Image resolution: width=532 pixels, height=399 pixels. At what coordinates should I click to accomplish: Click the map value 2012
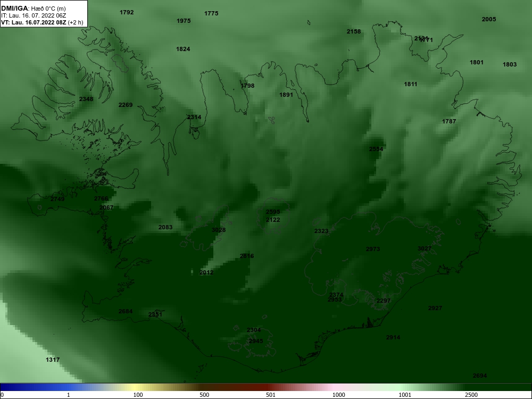click(x=206, y=272)
